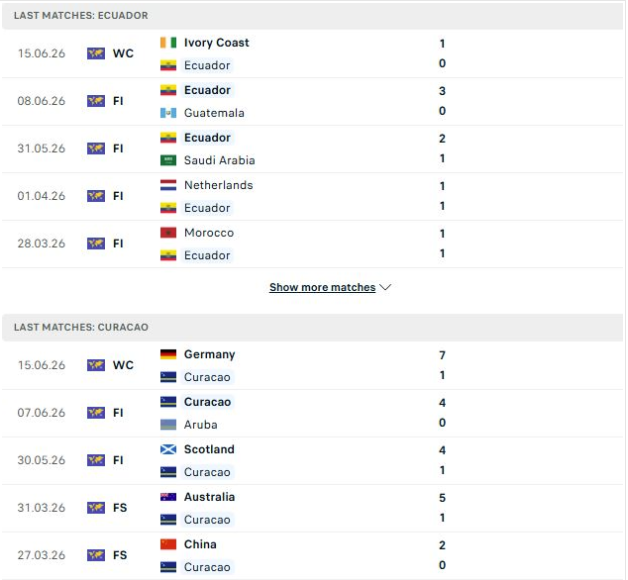
Task: Select the Scotland team name
Action: click(209, 449)
